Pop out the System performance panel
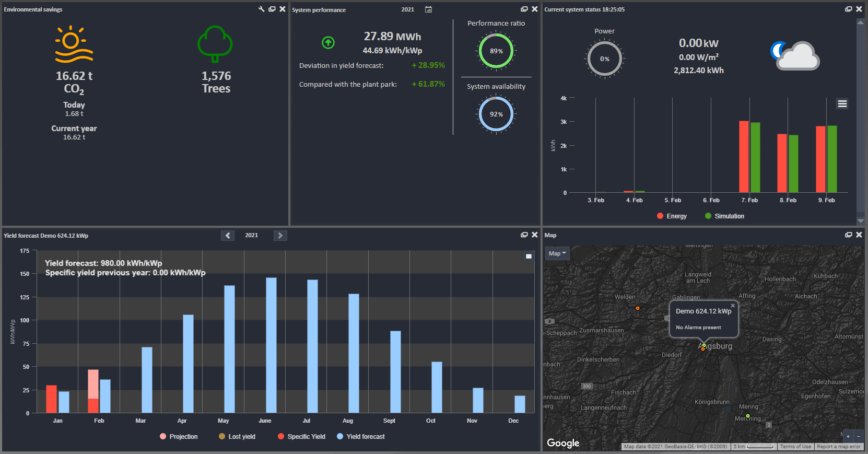This screenshot has height=454, width=868. [x=524, y=9]
